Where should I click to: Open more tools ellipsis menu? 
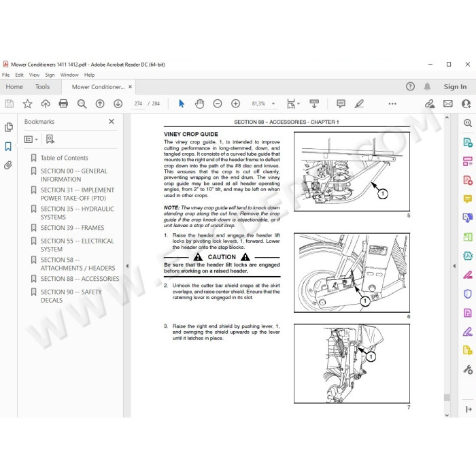point(392,104)
